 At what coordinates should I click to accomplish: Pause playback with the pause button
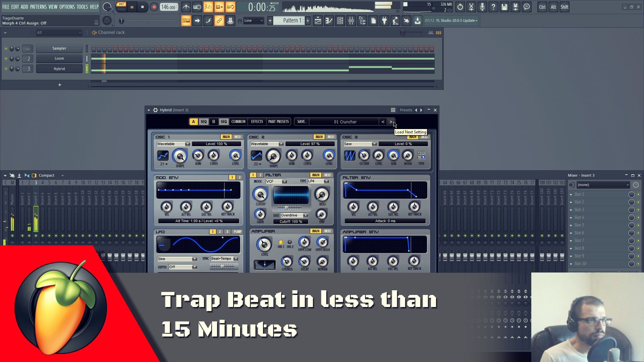132,7
